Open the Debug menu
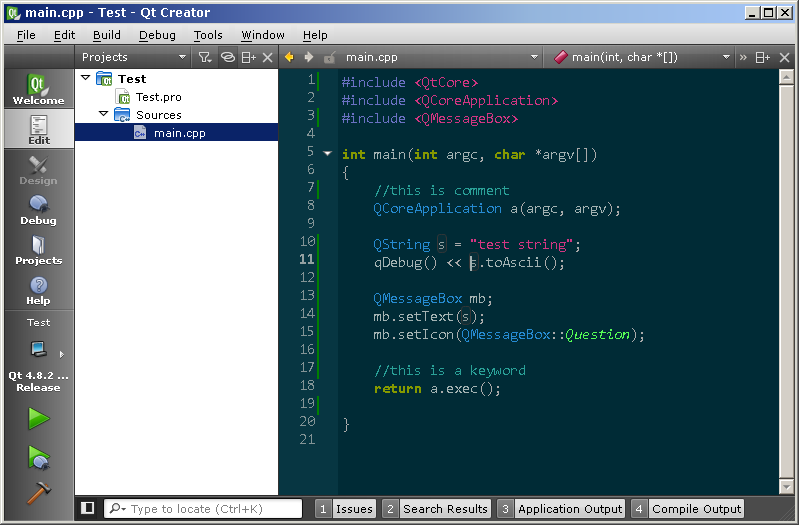The height and width of the screenshot is (525, 799). pyautogui.click(x=157, y=35)
